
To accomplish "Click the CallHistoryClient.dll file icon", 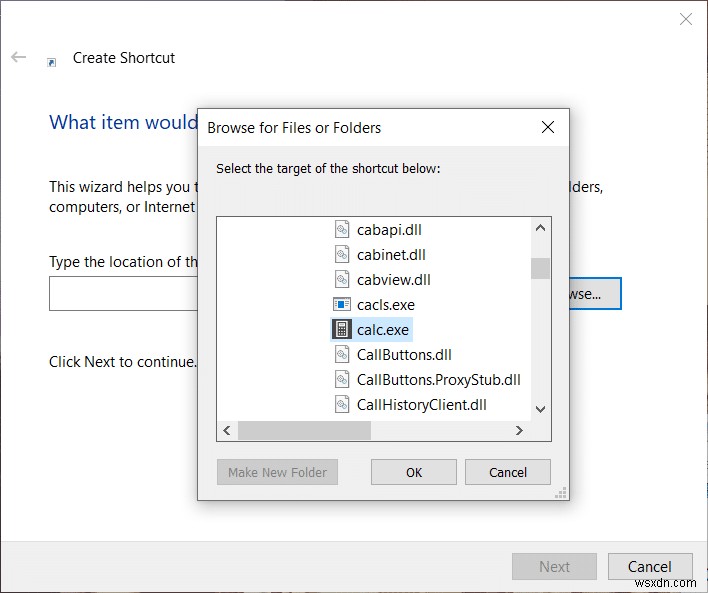I will click(342, 405).
